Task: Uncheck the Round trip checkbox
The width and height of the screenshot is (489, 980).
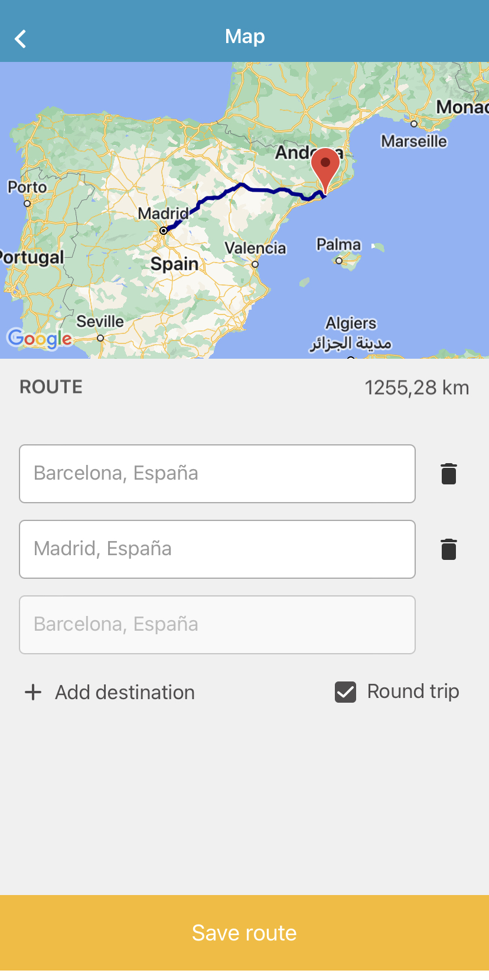Action: pos(345,692)
